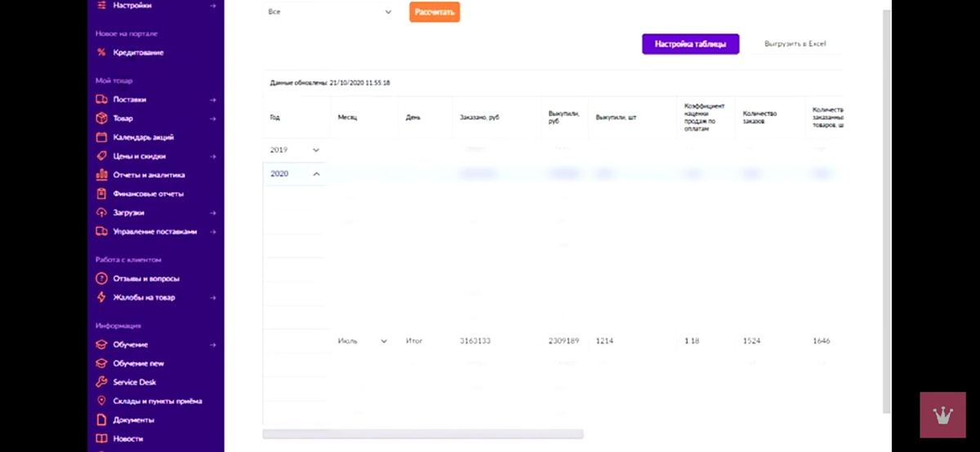980x452 pixels.
Task: Click the page icon beside Новости
Action: pyautogui.click(x=101, y=438)
